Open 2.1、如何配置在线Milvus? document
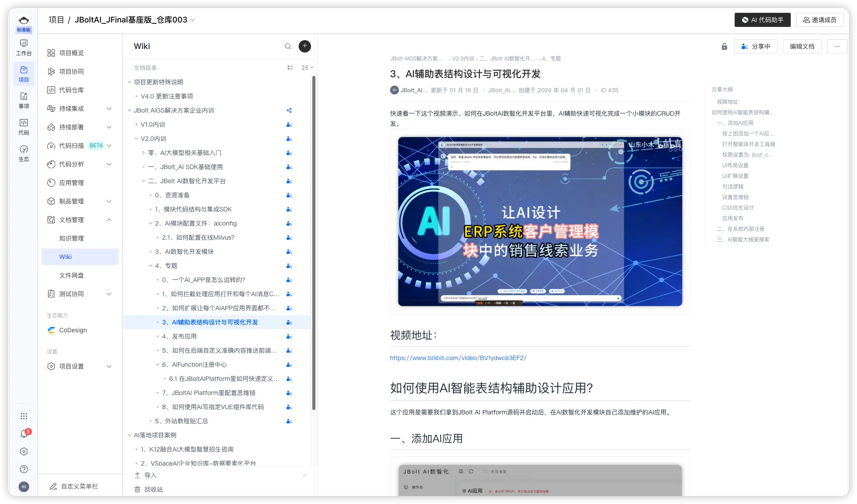The image size is (857, 504). coord(198,237)
